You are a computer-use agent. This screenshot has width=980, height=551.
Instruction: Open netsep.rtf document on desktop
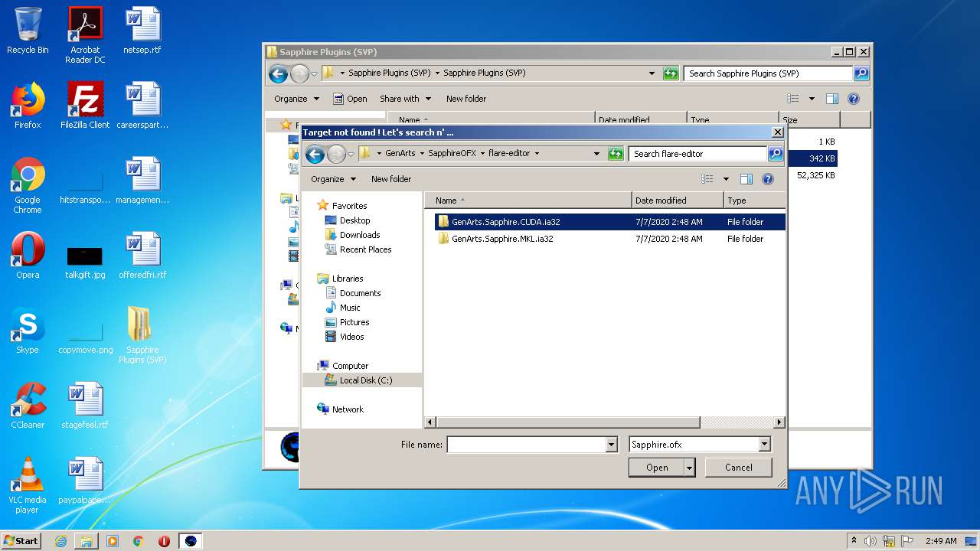pyautogui.click(x=142, y=31)
